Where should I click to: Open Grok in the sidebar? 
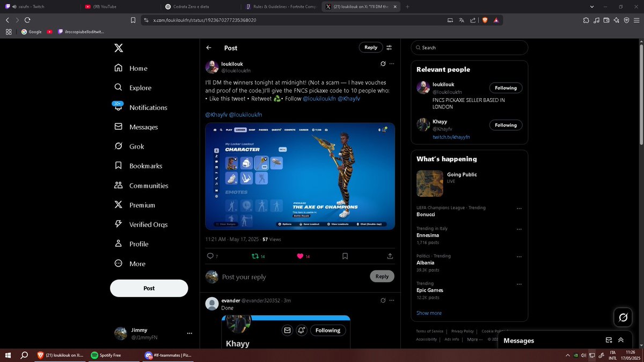click(129, 146)
